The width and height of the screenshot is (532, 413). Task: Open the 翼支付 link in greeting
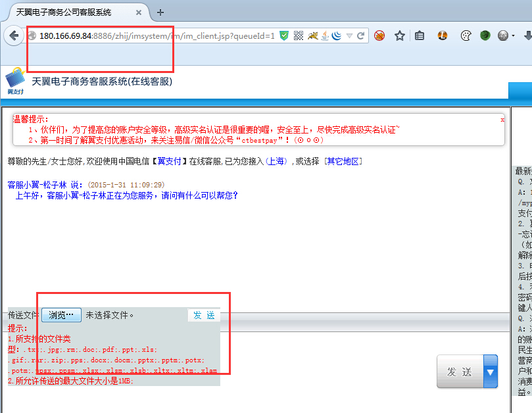pos(169,161)
